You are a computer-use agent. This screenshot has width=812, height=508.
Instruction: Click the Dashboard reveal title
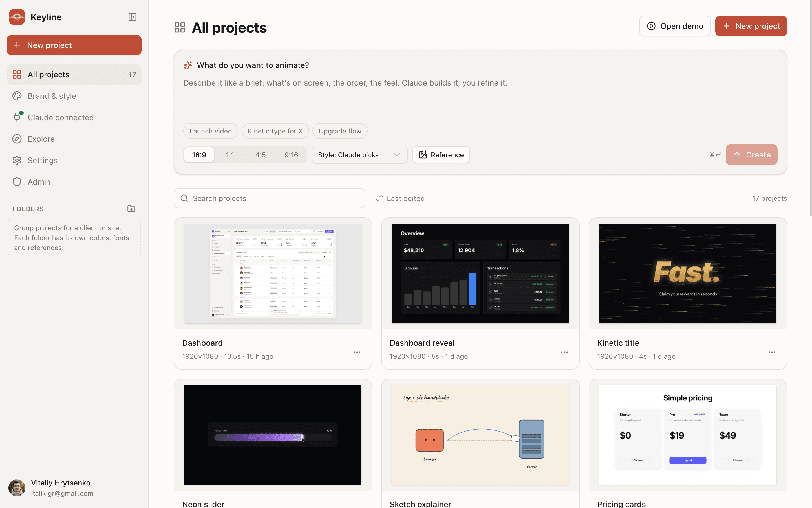click(x=422, y=343)
